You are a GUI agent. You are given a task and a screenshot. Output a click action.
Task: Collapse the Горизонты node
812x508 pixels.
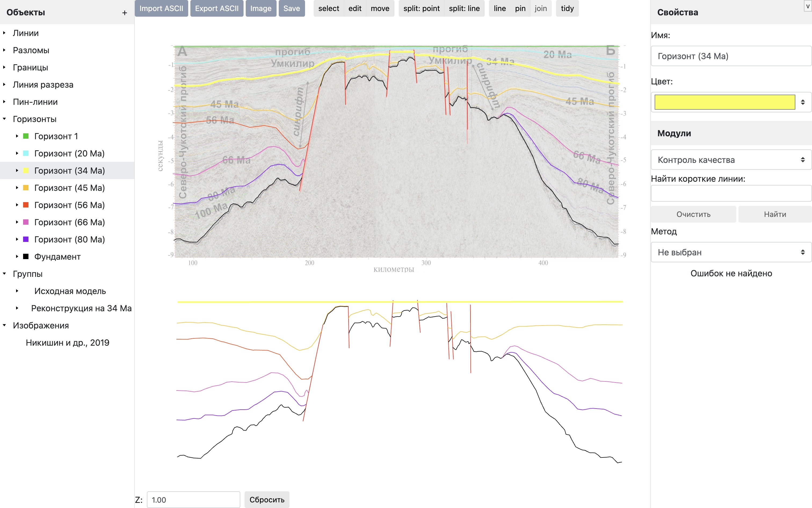coord(4,119)
